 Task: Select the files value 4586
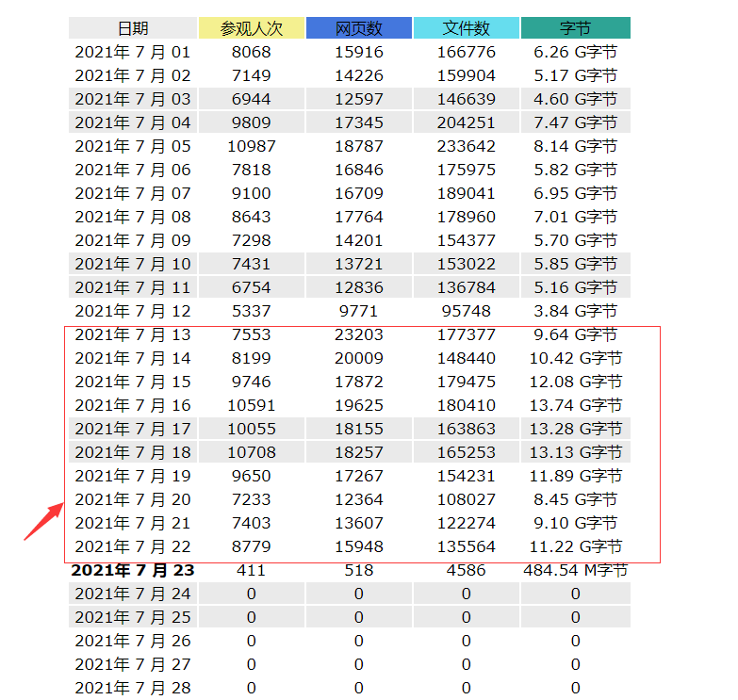click(x=466, y=570)
